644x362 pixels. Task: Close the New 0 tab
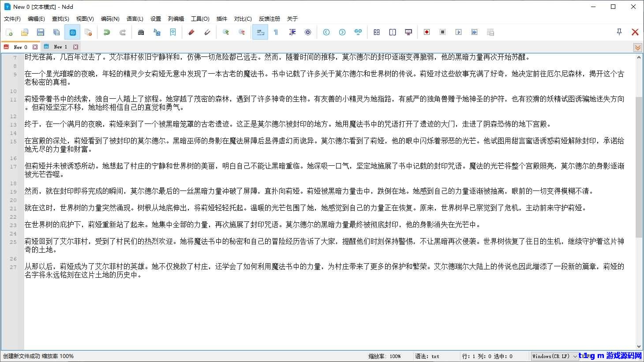coord(35,47)
